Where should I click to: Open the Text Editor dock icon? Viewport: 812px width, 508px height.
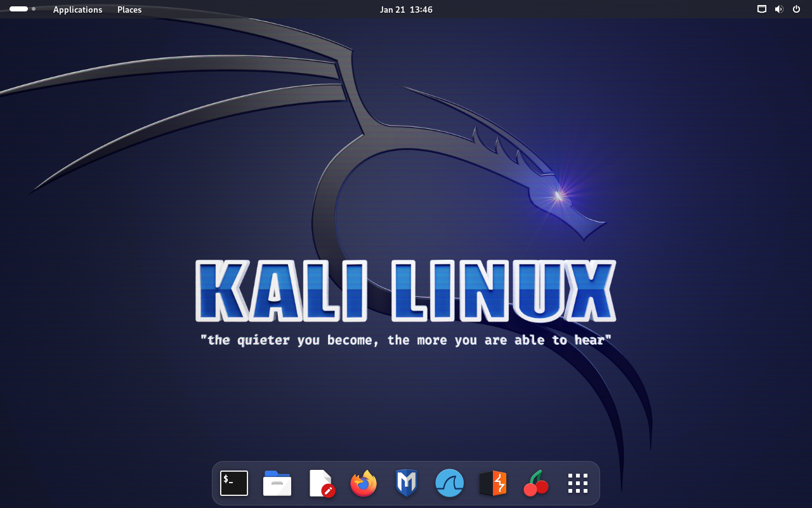coord(321,483)
